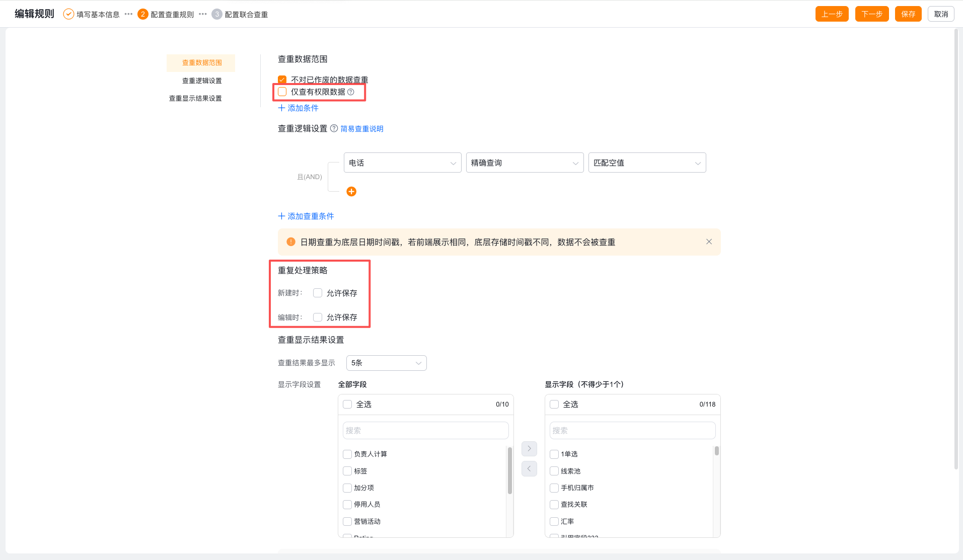Click the orange warning icon in banner
963x560 pixels.
290,242
